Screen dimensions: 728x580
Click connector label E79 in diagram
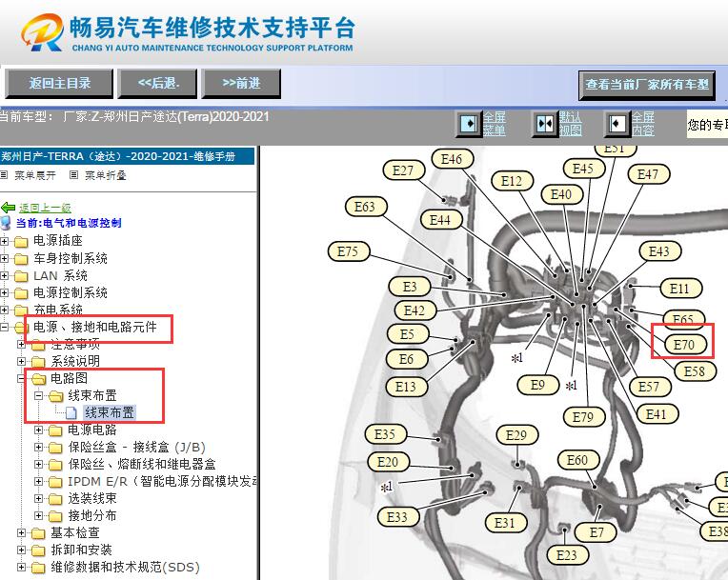pyautogui.click(x=583, y=417)
